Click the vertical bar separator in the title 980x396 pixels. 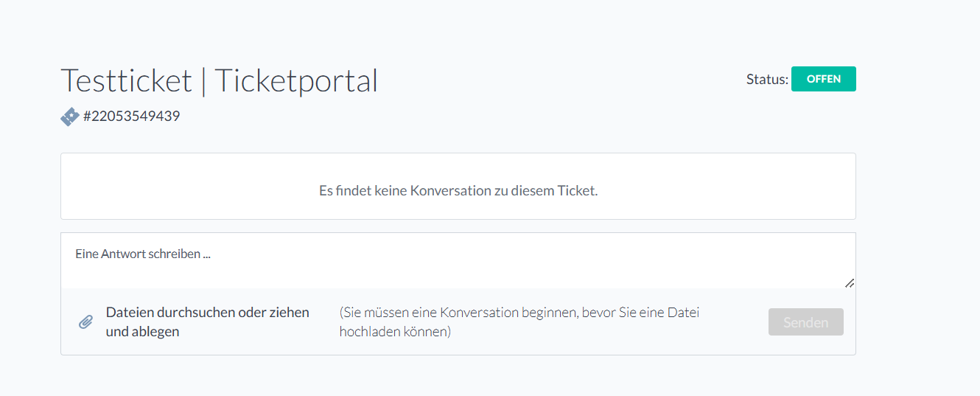pyautogui.click(x=203, y=81)
